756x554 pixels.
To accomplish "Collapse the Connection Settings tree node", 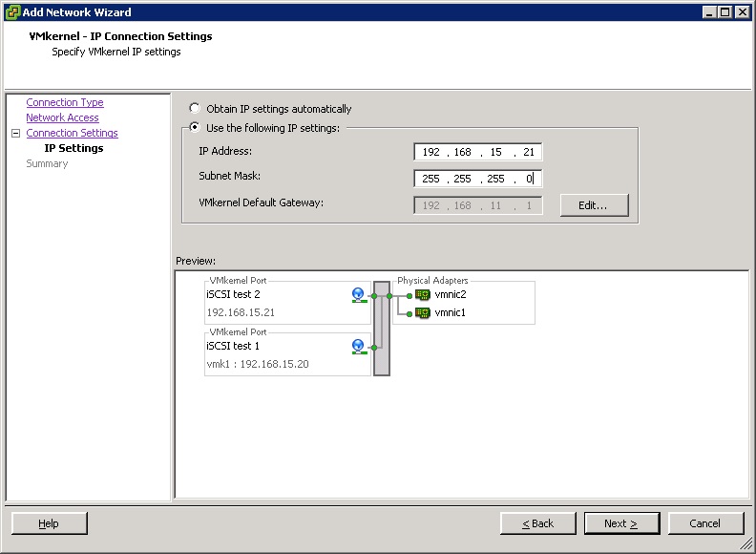I will pyautogui.click(x=15, y=134).
